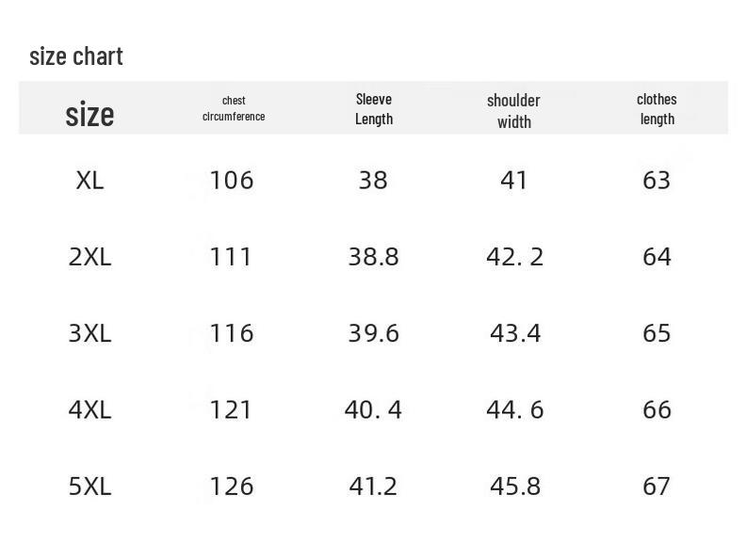This screenshot has height=560, width=747.
Task: Select the 3XL size label
Action: [89, 333]
